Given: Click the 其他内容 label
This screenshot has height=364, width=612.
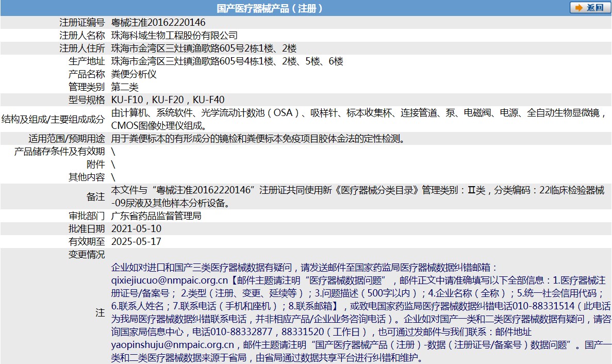Looking at the screenshot, I should pos(87,177).
